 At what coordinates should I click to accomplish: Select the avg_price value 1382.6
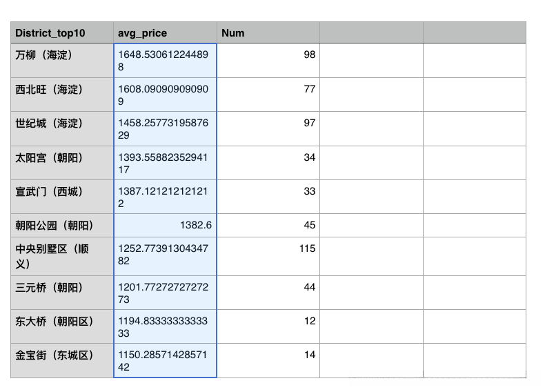(165, 225)
